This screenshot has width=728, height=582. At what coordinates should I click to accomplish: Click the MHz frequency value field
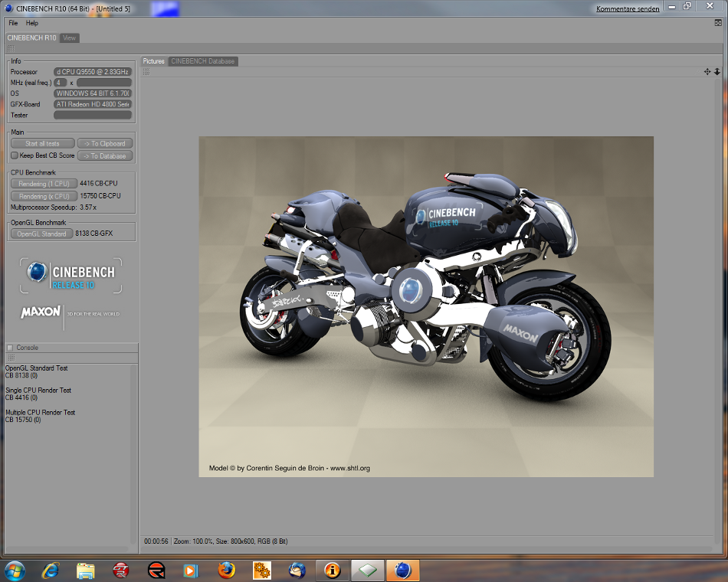click(104, 83)
